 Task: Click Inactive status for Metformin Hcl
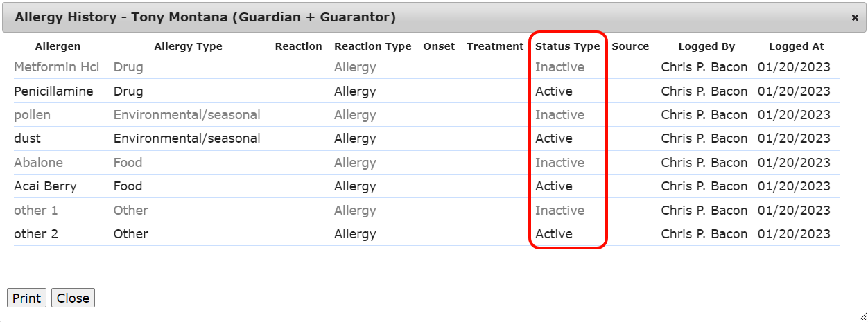coord(559,67)
